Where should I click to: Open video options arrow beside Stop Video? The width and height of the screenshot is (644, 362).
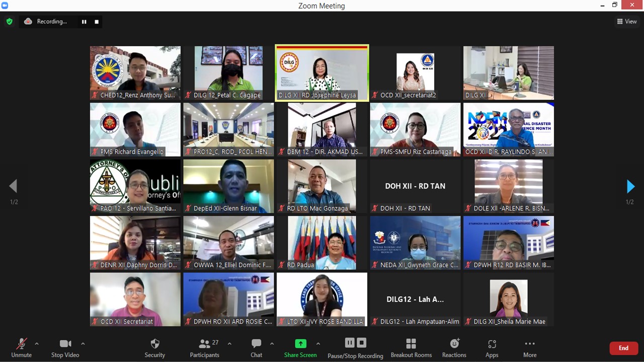83,344
